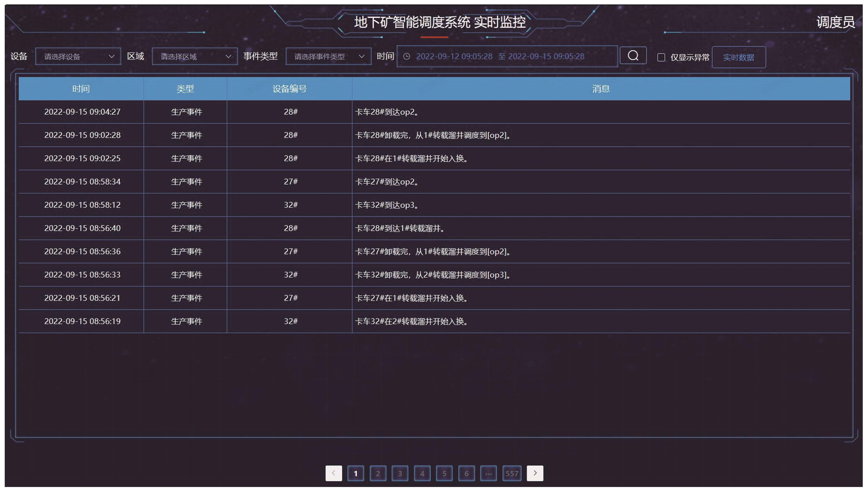Screen dimensions: 868x492
Task: Click the date range start time field
Action: click(x=454, y=57)
